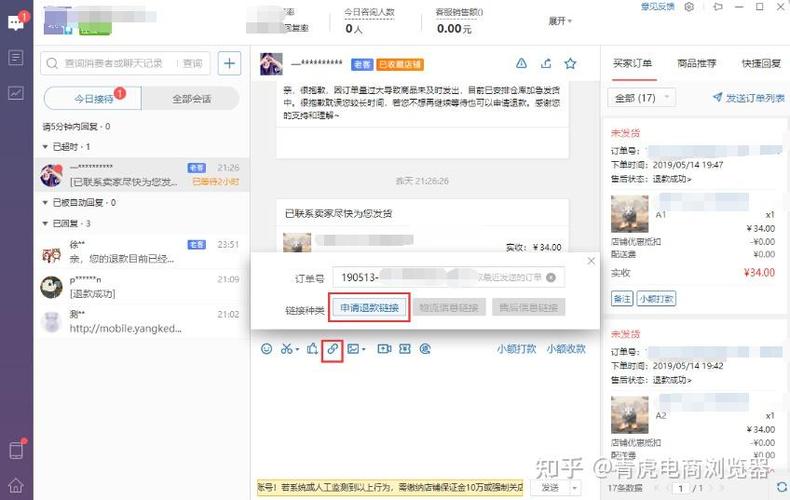Click the A1 order product thumbnail
This screenshot has height=500, width=790.
pos(630,214)
